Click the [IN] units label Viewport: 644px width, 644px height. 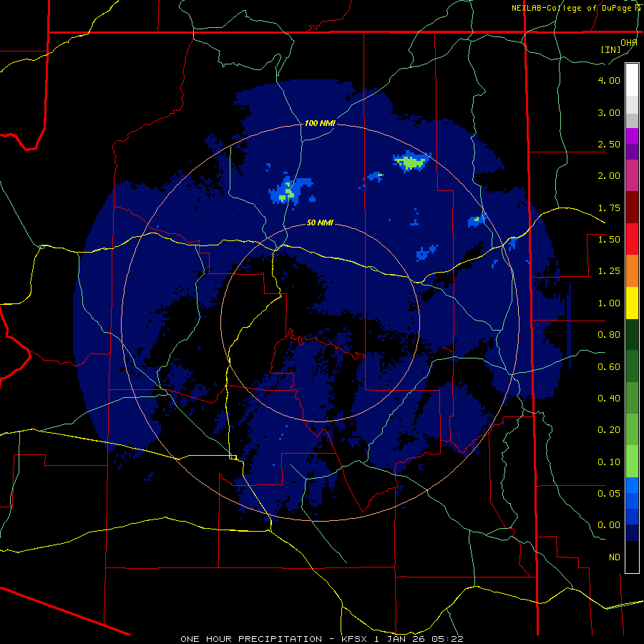[x=610, y=49]
